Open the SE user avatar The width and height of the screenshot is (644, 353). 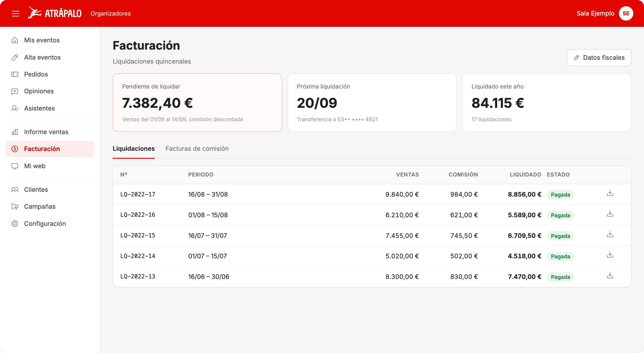[626, 13]
